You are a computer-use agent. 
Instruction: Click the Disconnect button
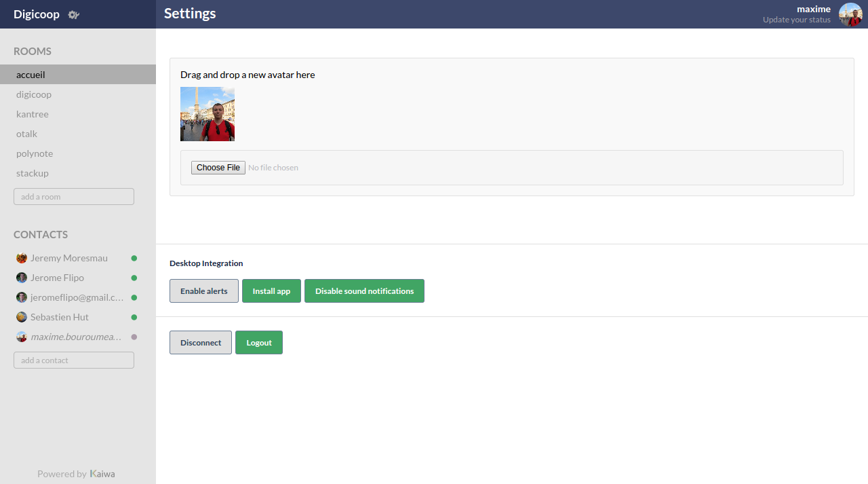201,342
